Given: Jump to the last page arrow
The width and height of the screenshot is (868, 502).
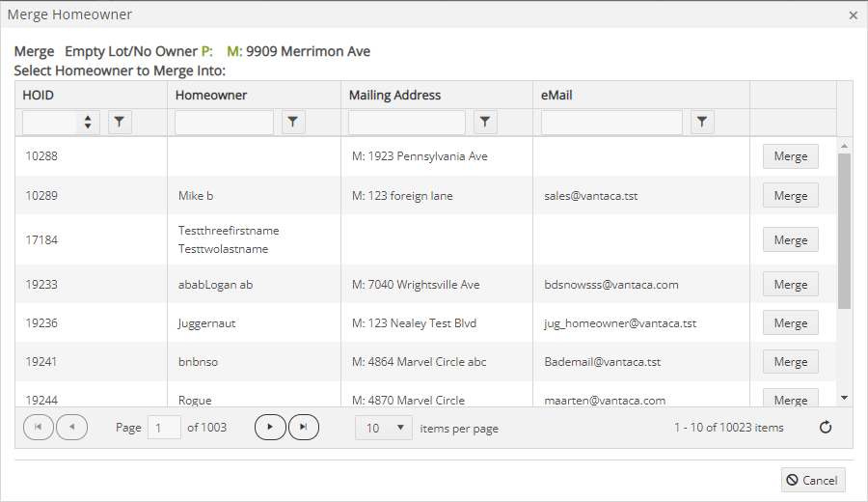Looking at the screenshot, I should 304,428.
